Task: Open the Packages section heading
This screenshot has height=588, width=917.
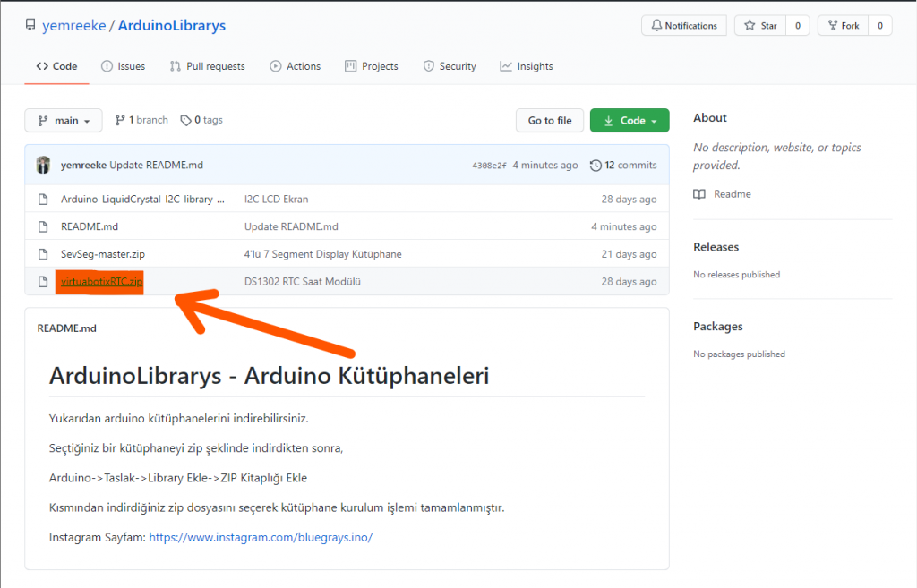Action: tap(718, 327)
